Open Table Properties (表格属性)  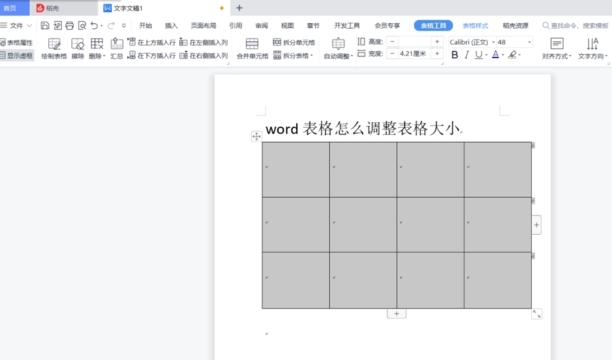[x=16, y=43]
